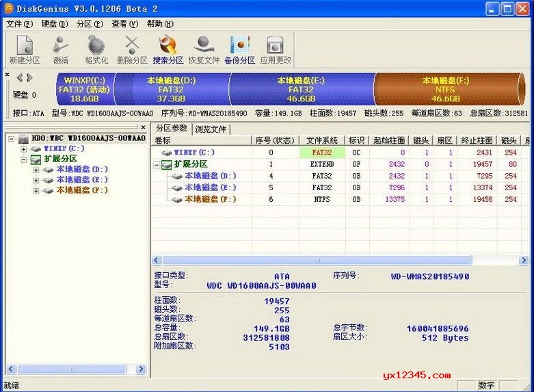
Task: Collapse the HD0 disk tree node
Action: pyautogui.click(x=12, y=139)
